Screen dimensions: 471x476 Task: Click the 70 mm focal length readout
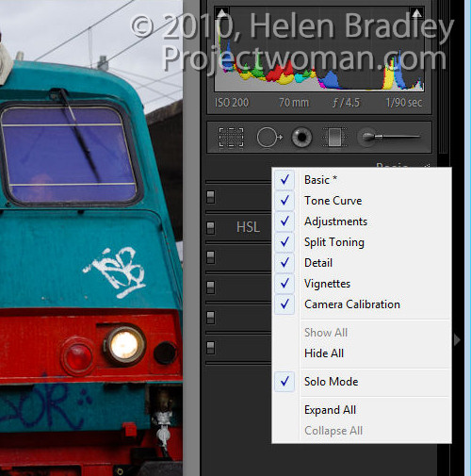point(294,103)
